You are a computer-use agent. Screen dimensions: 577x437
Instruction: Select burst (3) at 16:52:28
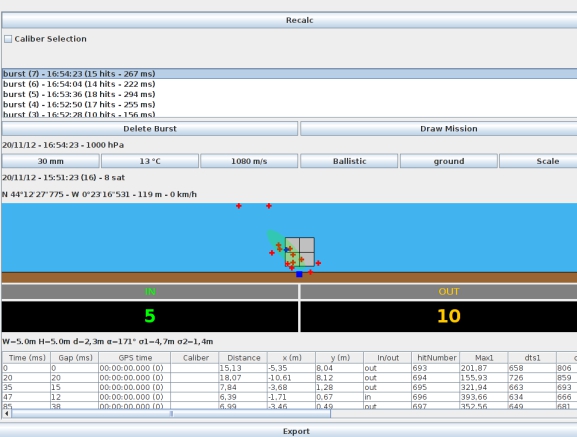pos(289,114)
